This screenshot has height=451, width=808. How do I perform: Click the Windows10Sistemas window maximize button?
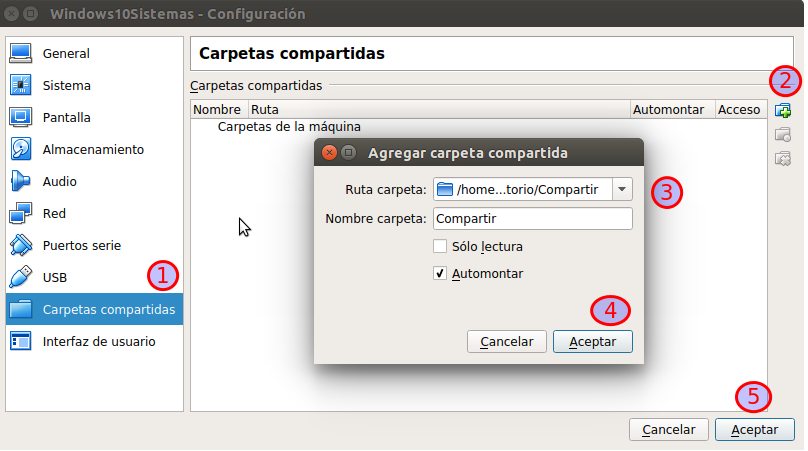point(31,13)
